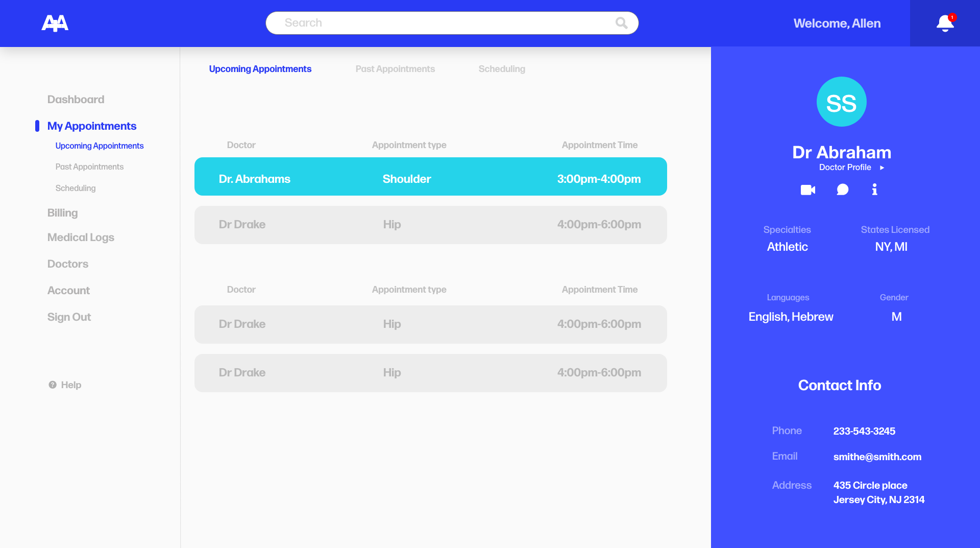This screenshot has width=980, height=548.
Task: Click the Dr Abraham name heading
Action: coord(841,153)
